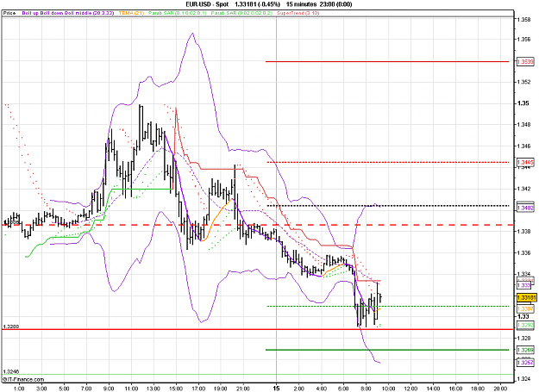
Task: Click the 20:00 label on time axis
Action: click(x=500, y=389)
